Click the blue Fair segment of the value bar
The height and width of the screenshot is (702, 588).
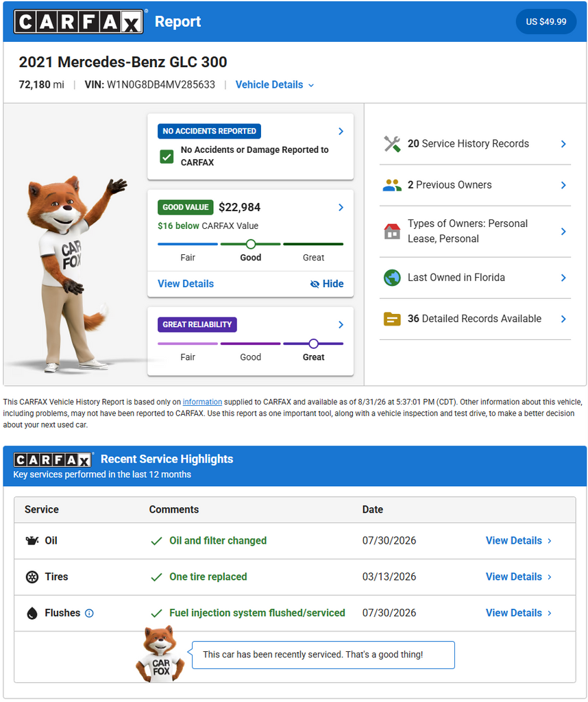pyautogui.click(x=188, y=244)
